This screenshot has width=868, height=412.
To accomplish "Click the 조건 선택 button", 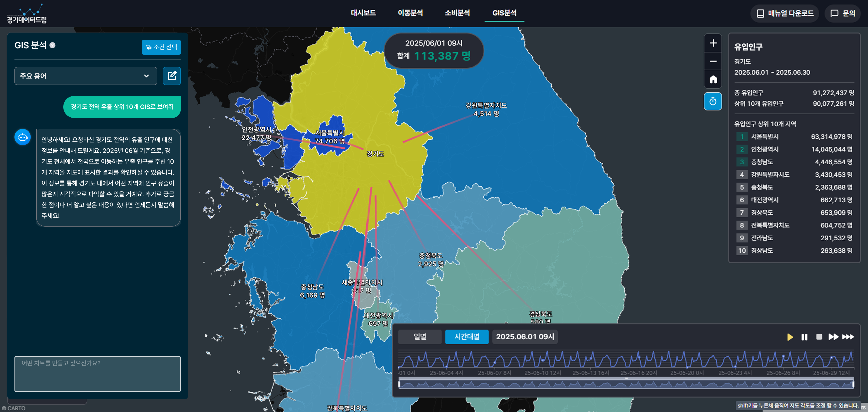I will tap(161, 47).
